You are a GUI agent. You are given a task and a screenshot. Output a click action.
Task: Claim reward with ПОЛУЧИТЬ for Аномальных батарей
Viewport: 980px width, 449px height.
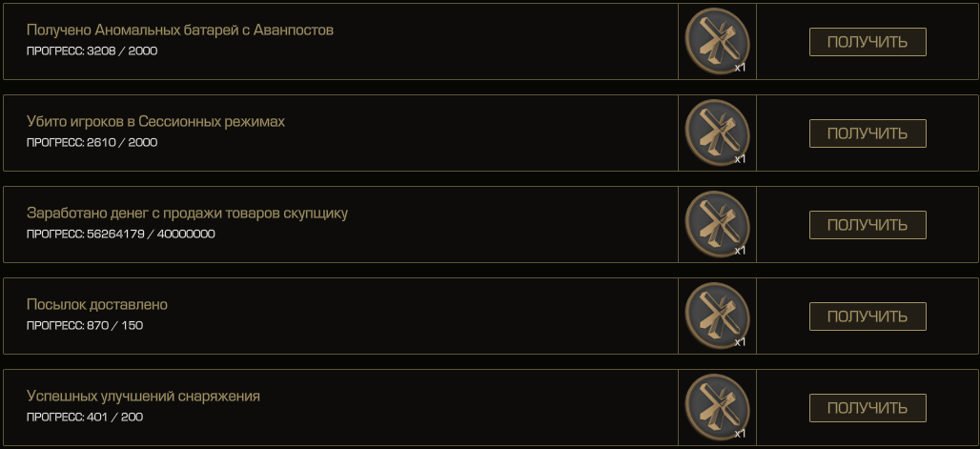(x=868, y=42)
